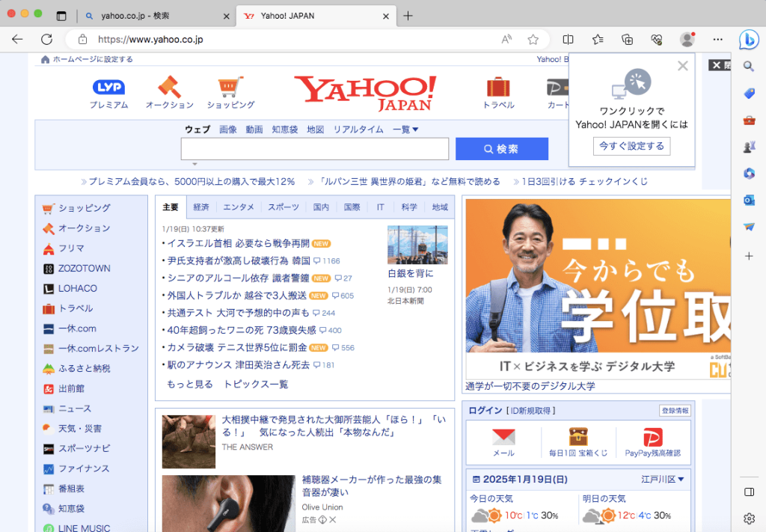Viewport: 766px width, 532px height.
Task: Close the Olive Union ad X
Action: [x=333, y=520]
